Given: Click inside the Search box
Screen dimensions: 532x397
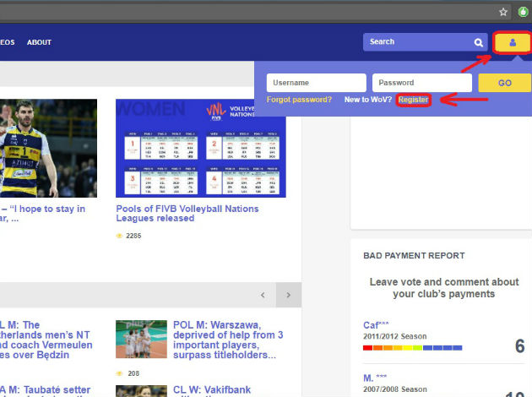Looking at the screenshot, I should (417, 42).
